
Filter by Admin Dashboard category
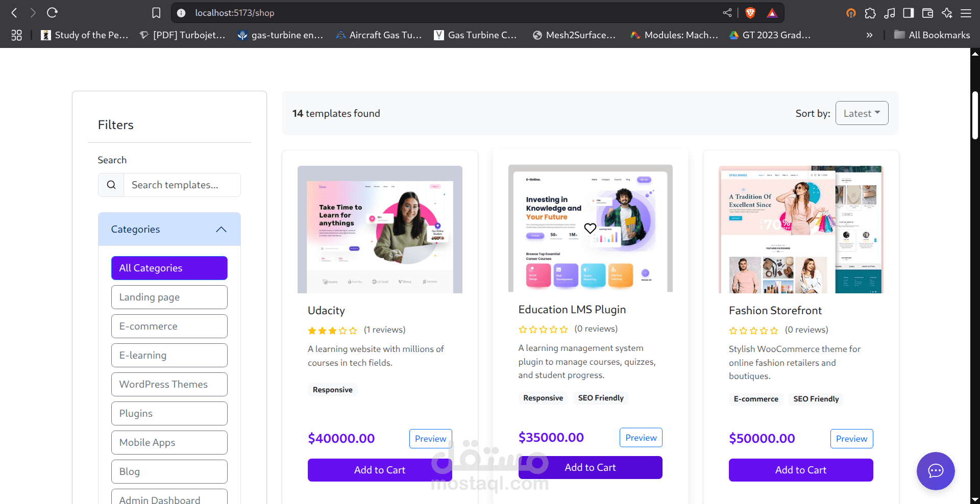point(169,497)
